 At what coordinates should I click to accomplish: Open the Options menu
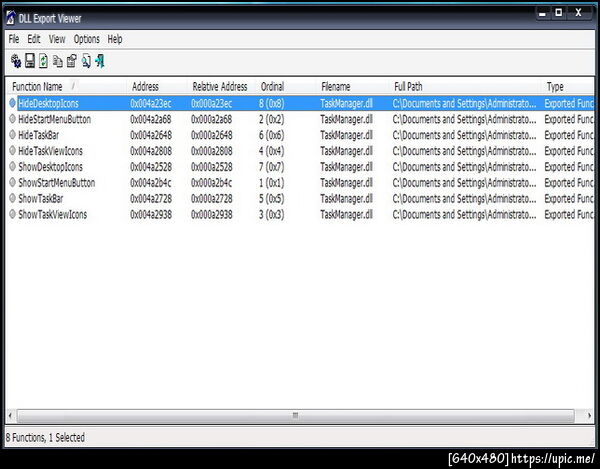coord(87,39)
